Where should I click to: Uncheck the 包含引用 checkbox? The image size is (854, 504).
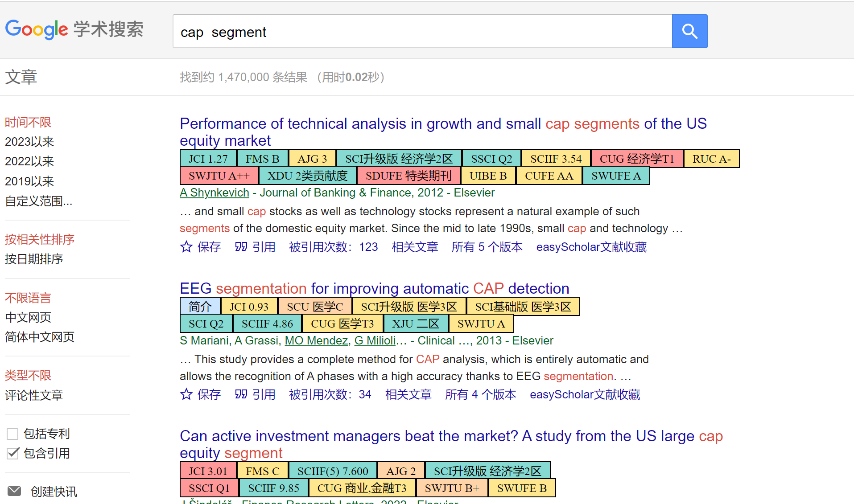[12, 453]
